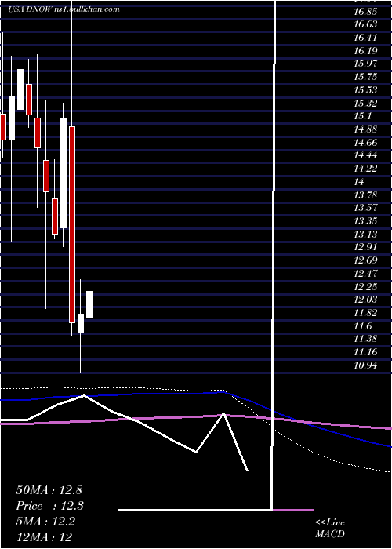Click the small white candlestick near 11.6
The height and width of the screenshot is (549, 392).
(81, 324)
